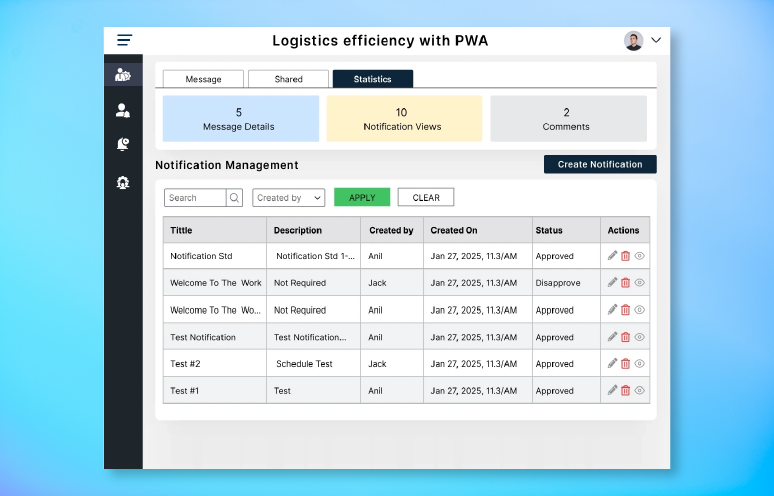Click the Create Notification button

(x=600, y=164)
